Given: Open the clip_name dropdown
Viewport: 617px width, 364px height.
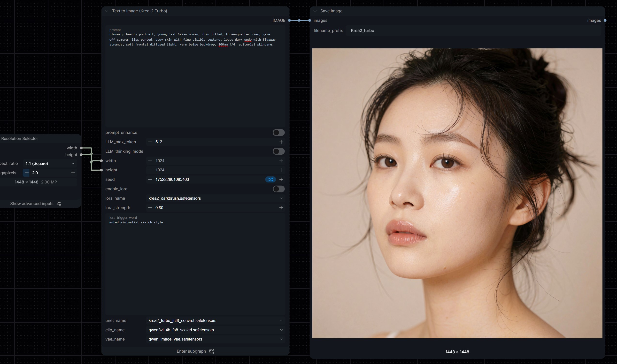Looking at the screenshot, I should tap(216, 330).
